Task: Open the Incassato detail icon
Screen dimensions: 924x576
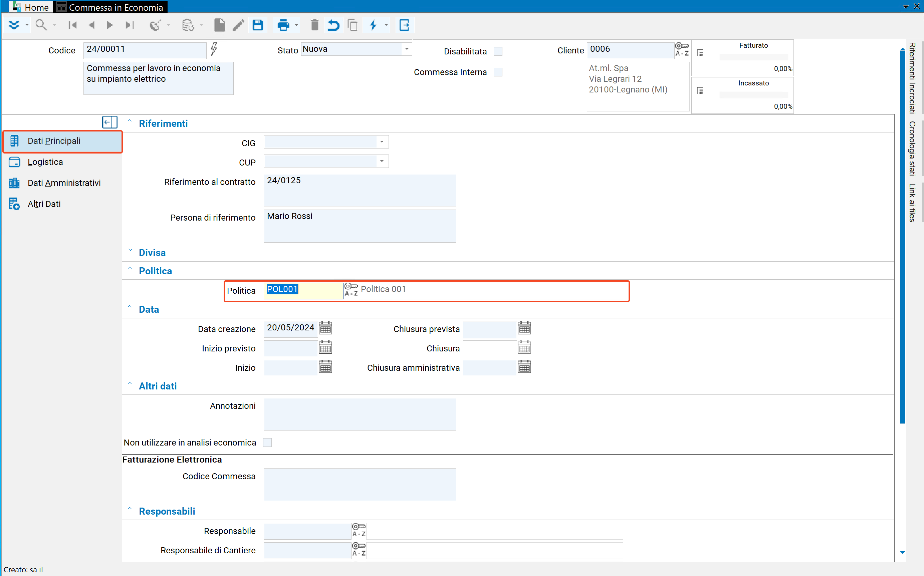Action: (x=700, y=91)
